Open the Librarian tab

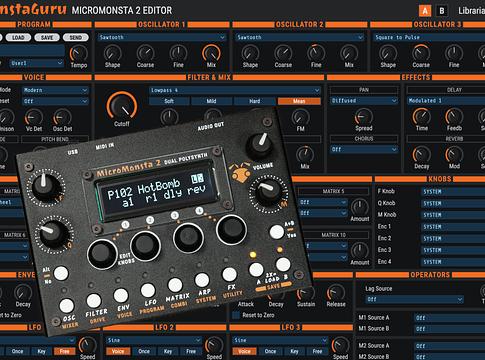click(x=471, y=11)
